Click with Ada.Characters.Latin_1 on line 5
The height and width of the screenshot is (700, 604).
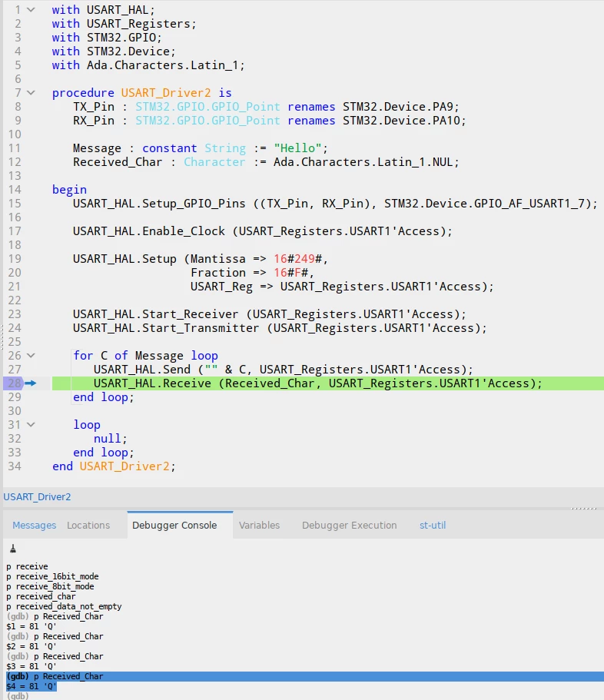[x=148, y=65]
